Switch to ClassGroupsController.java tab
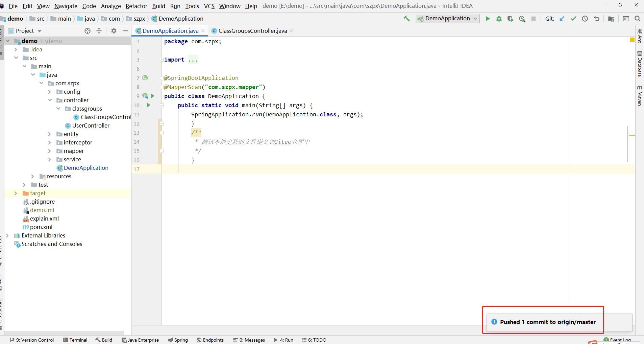Image resolution: width=644 pixels, height=344 pixels. click(252, 31)
